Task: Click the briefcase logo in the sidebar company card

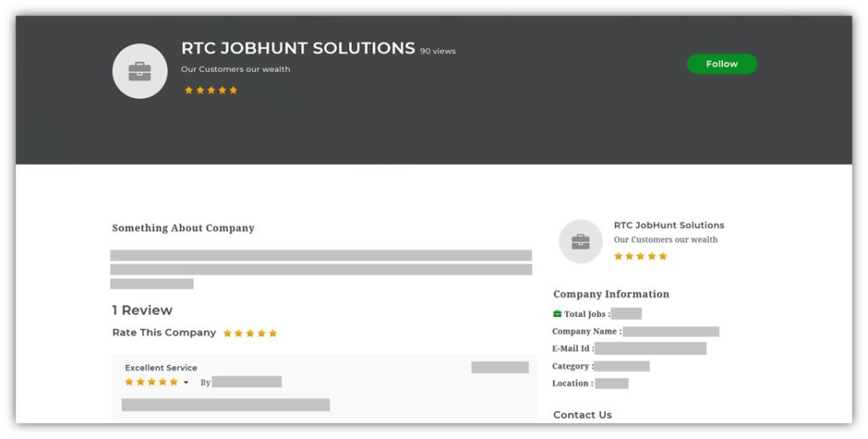Action: [581, 242]
